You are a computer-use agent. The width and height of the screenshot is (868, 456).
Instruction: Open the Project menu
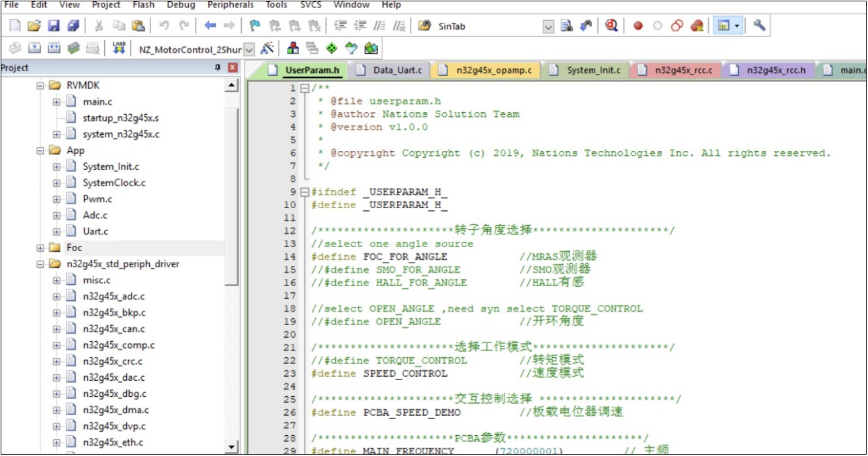click(106, 5)
